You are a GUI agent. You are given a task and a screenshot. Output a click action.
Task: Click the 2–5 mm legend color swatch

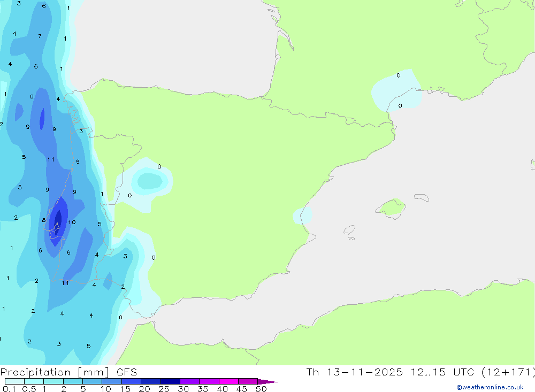pyautogui.click(x=73, y=381)
